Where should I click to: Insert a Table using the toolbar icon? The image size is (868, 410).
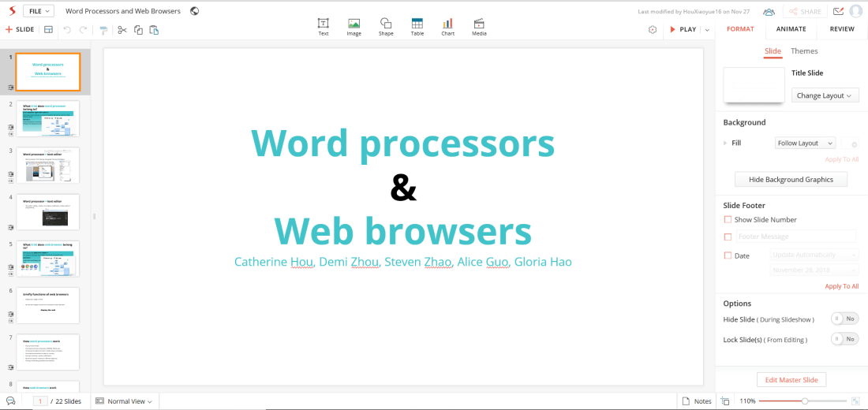click(417, 27)
